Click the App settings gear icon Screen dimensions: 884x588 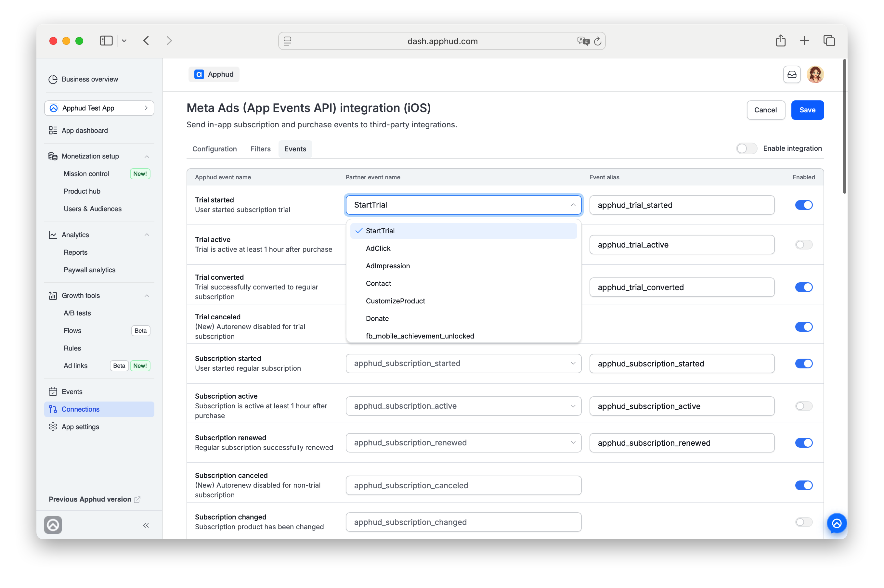click(x=53, y=427)
